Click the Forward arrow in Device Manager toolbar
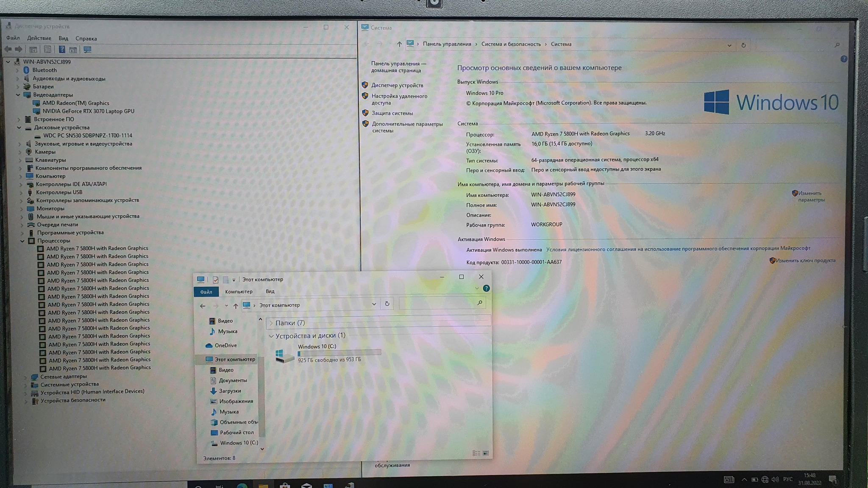This screenshot has width=868, height=488. tap(18, 50)
